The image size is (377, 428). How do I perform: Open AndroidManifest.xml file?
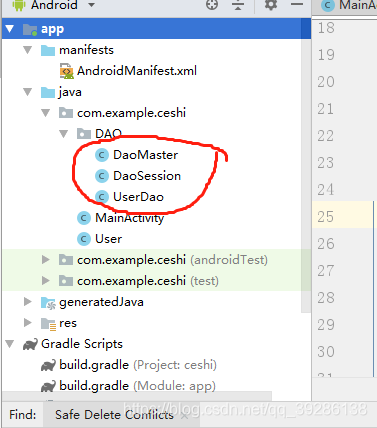(137, 71)
